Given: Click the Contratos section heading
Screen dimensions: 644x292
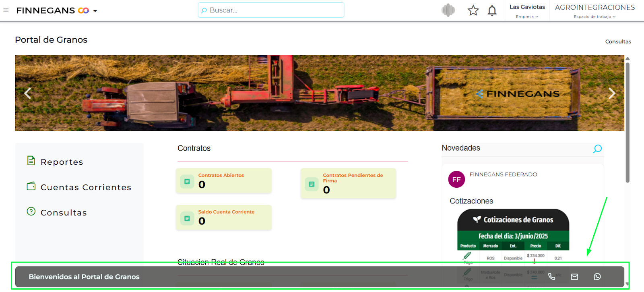Looking at the screenshot, I should pyautogui.click(x=194, y=148).
